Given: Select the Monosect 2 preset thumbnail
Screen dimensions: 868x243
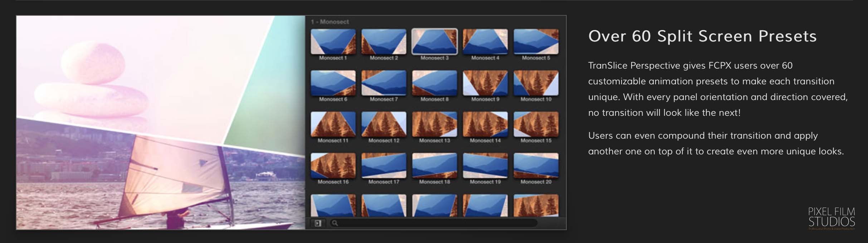Looking at the screenshot, I should point(384,42).
